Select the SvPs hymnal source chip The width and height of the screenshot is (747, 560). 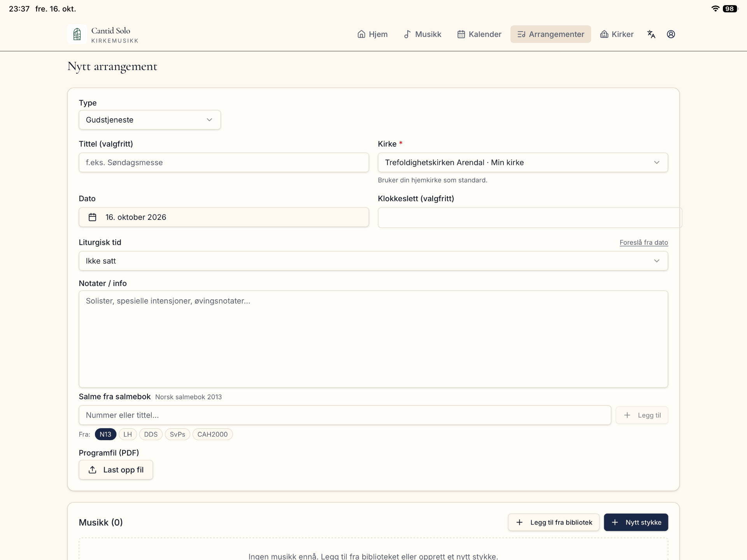point(177,434)
